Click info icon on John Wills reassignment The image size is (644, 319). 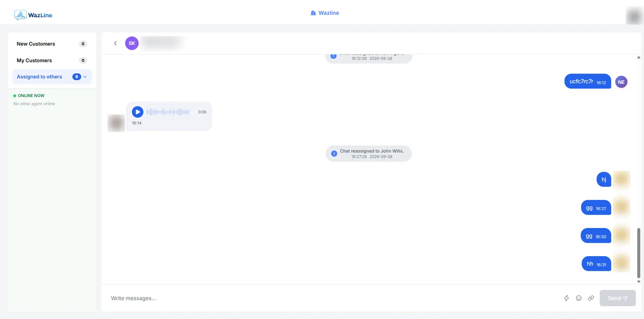334,153
